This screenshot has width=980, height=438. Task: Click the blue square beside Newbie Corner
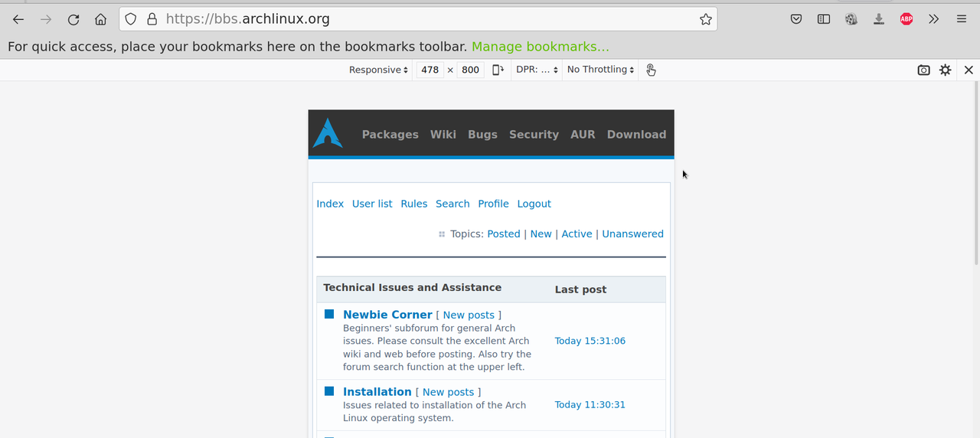point(329,314)
